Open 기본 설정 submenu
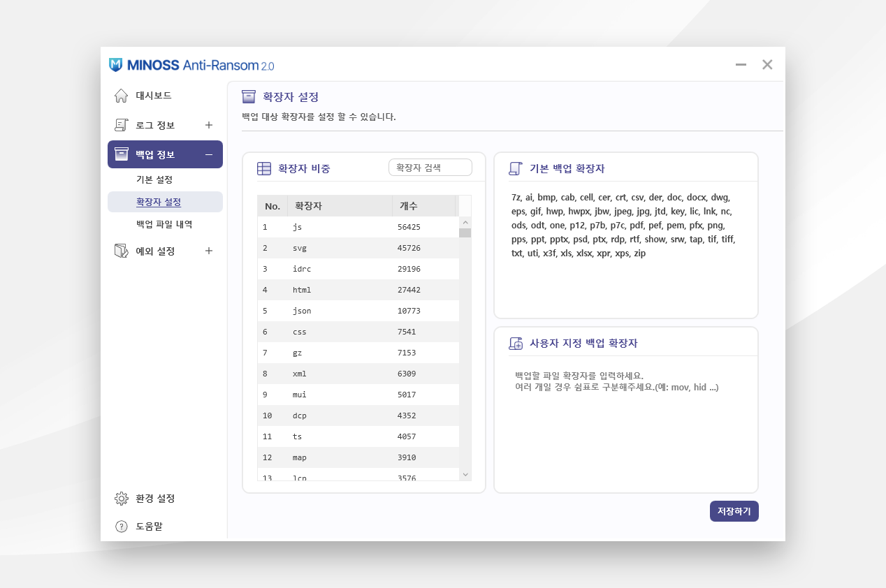The image size is (886, 588). coord(154,179)
